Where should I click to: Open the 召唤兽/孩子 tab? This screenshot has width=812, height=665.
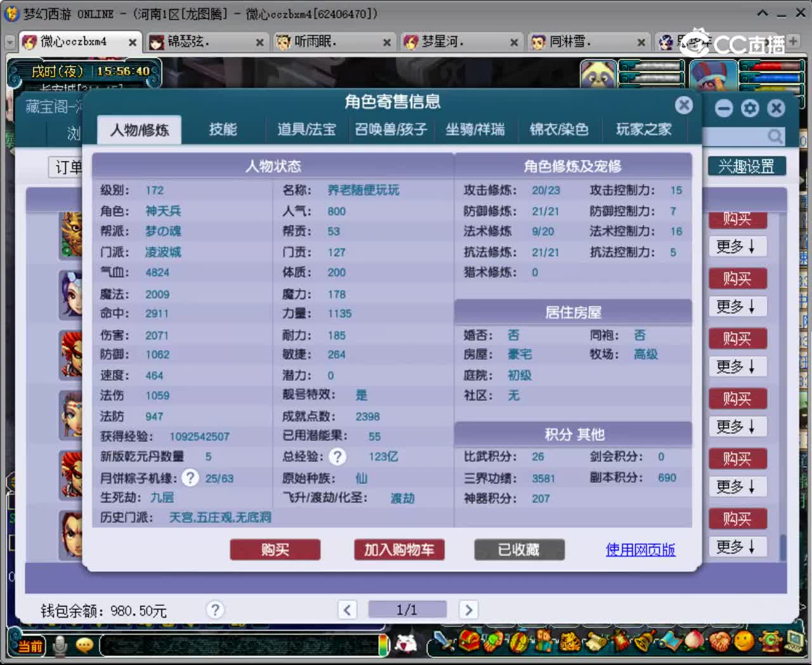tap(391, 129)
